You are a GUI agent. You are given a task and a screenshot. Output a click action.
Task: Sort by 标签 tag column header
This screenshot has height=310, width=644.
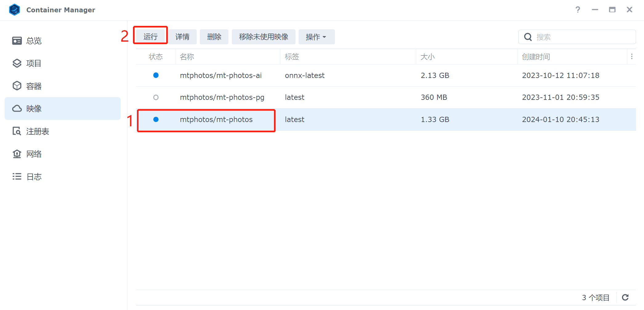pos(348,57)
